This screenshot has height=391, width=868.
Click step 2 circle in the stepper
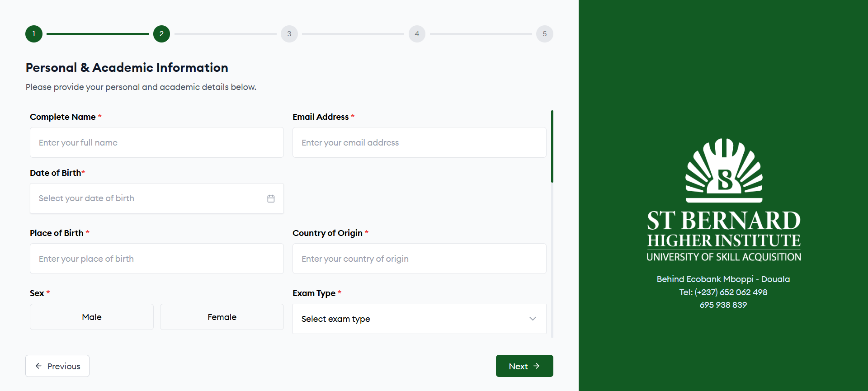pyautogui.click(x=161, y=34)
